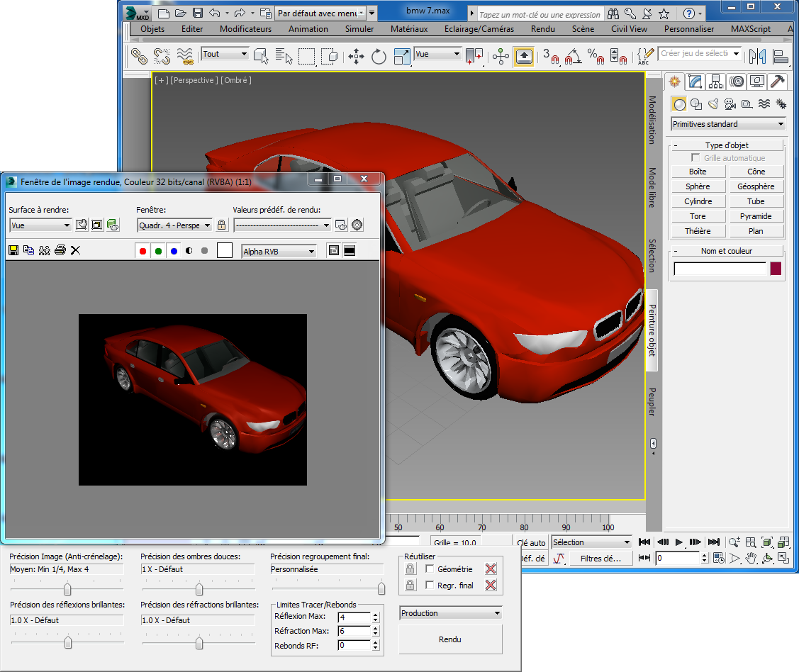Expand the Alpha RVB channel dropdown
Viewport: 799px width, 672px height.
click(279, 251)
